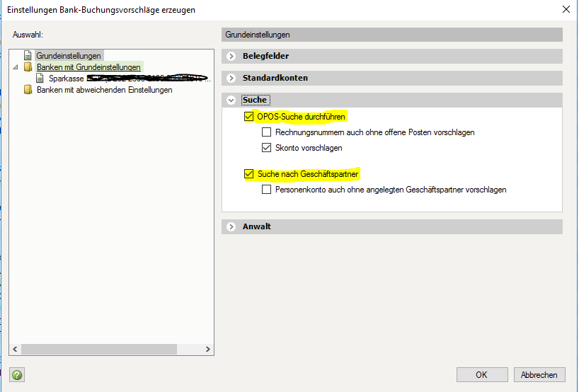Click the Banken mit Grundeinstellungen folder icon

click(x=28, y=67)
